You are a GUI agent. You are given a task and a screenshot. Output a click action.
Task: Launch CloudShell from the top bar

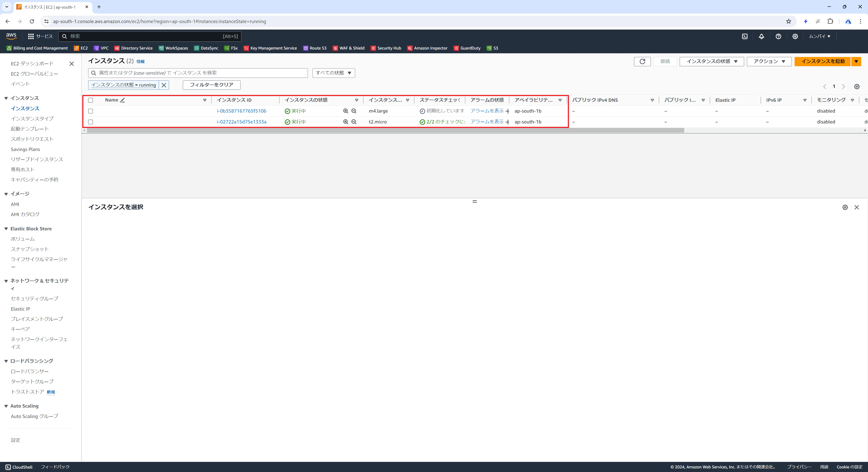click(745, 36)
